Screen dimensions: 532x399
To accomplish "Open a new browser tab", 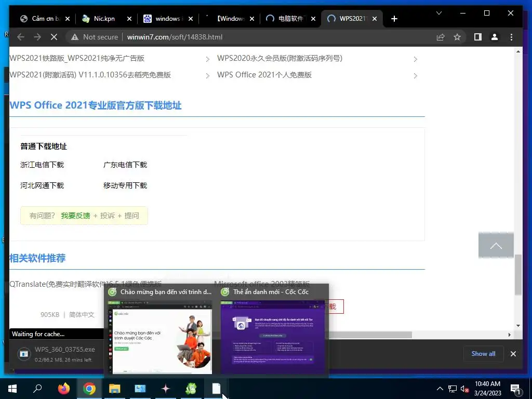I will [x=394, y=19].
